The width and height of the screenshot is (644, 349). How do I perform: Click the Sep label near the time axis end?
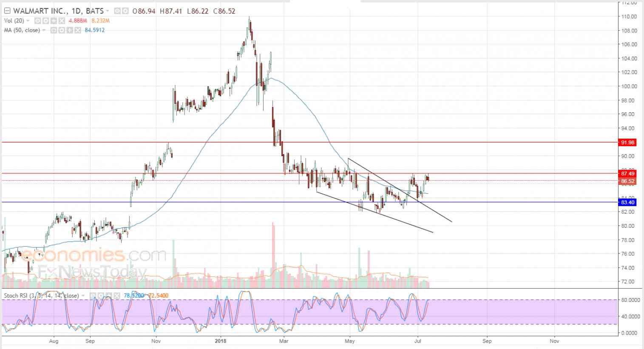tap(487, 341)
